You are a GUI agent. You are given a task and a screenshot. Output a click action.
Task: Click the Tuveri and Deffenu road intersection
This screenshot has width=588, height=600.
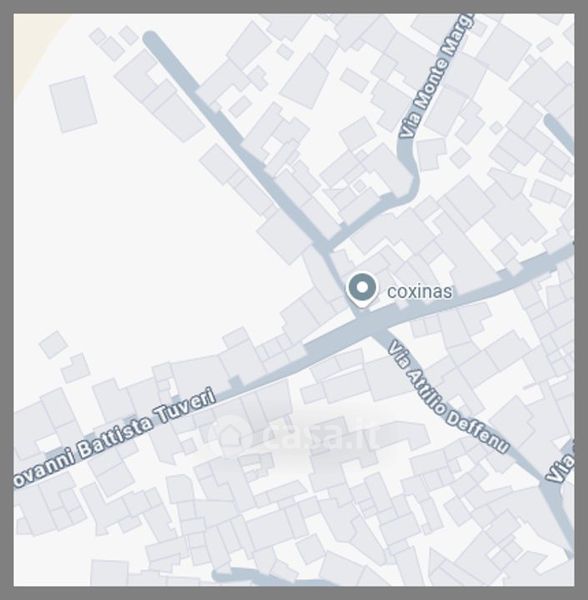(x=368, y=326)
